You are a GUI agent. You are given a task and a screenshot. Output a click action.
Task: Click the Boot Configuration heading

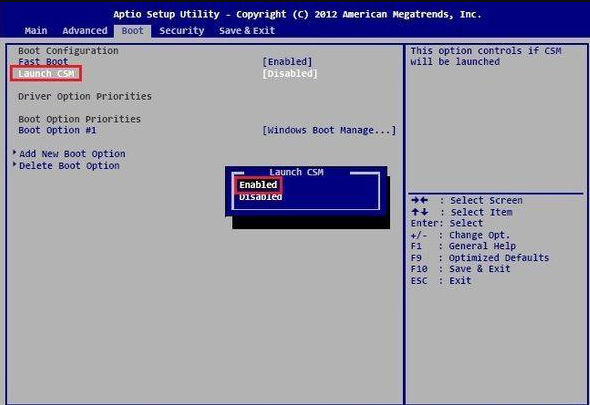point(68,50)
